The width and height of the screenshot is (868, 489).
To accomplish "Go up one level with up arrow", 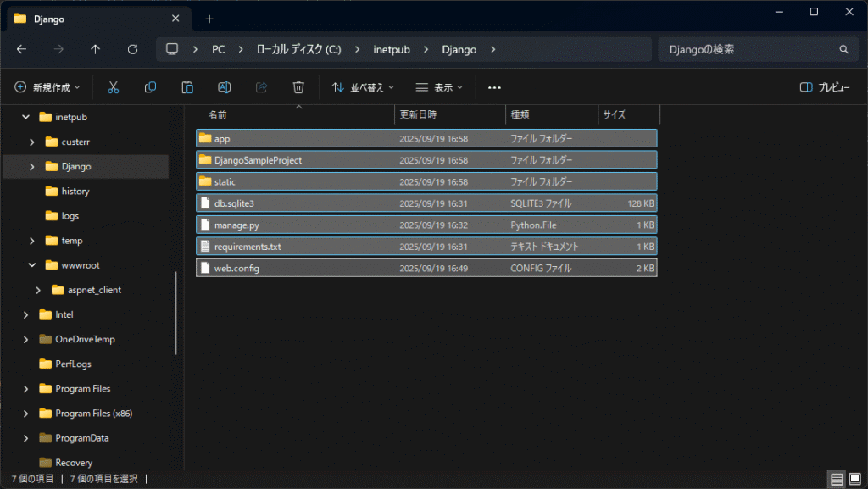I will [x=95, y=50].
